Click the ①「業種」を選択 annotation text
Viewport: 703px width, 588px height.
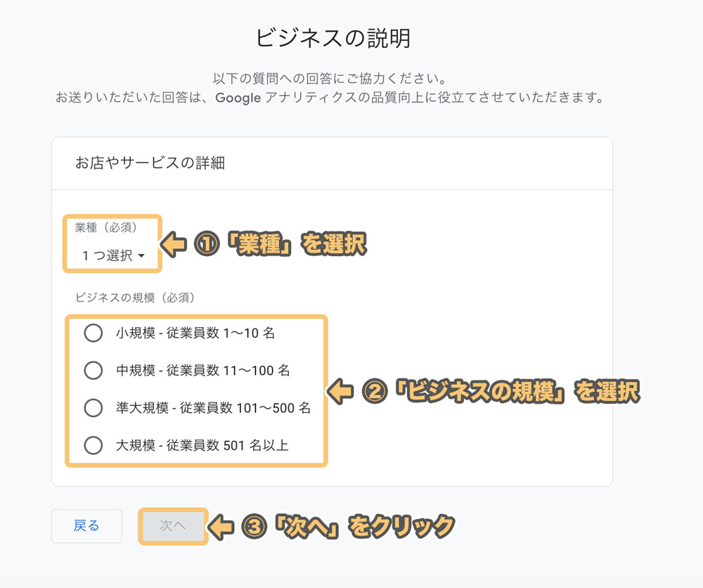point(280,245)
